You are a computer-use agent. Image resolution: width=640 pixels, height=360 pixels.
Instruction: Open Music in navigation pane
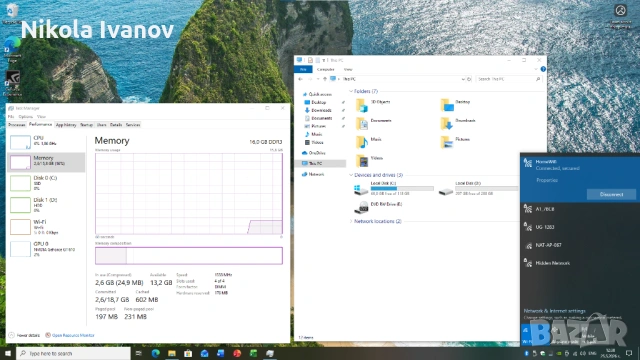point(313,134)
